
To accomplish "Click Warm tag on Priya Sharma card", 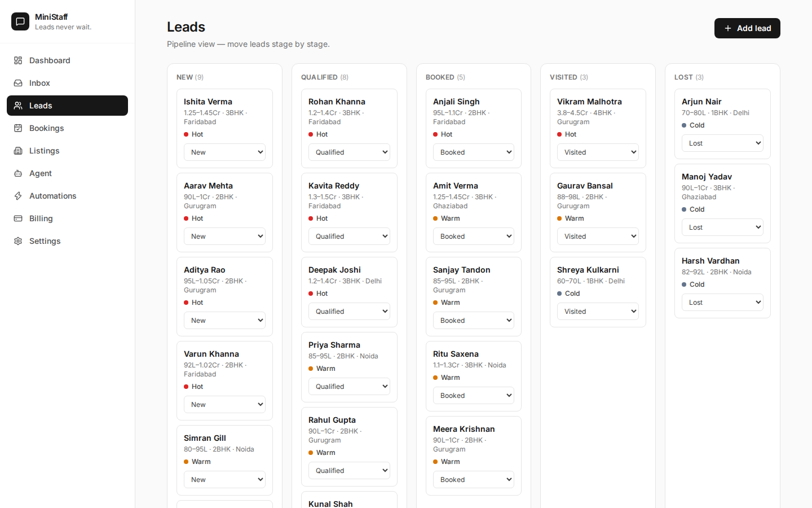I will tap(322, 369).
